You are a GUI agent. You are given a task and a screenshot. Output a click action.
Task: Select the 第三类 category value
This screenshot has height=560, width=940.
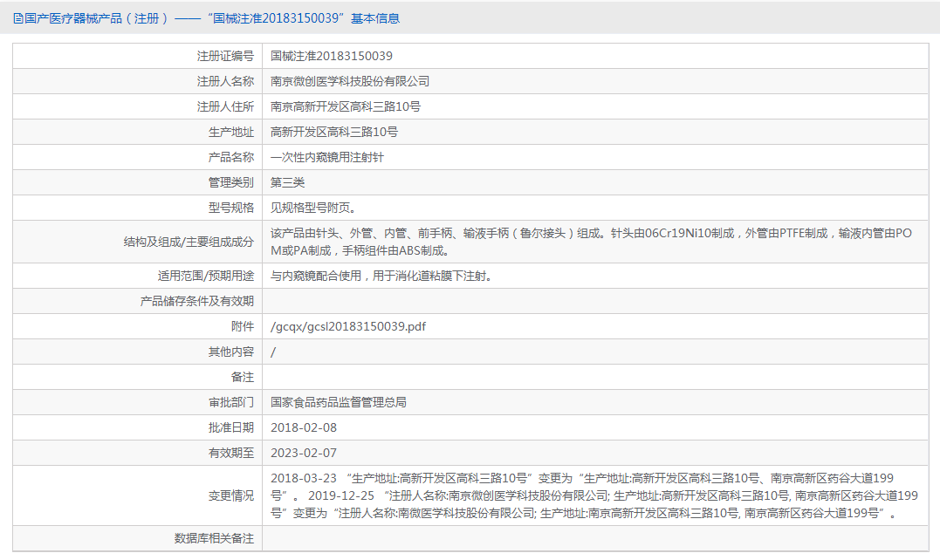[288, 182]
